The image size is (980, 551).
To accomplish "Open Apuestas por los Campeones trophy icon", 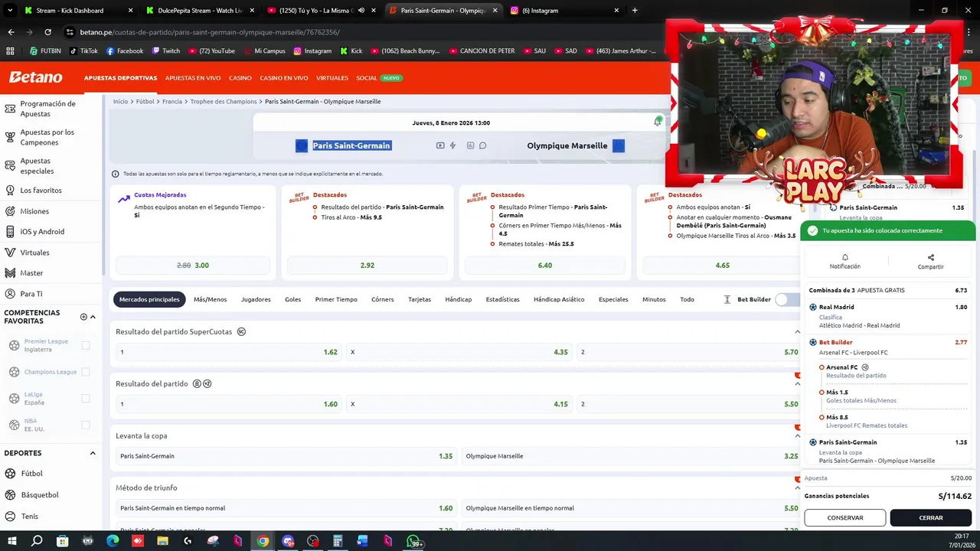I will pos(10,137).
